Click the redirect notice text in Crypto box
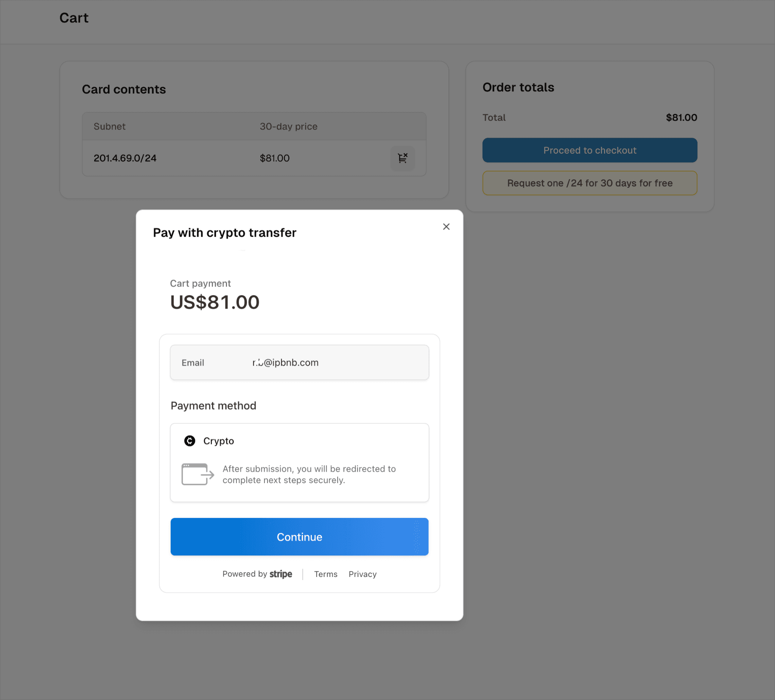Image resolution: width=775 pixels, height=700 pixels. (309, 474)
